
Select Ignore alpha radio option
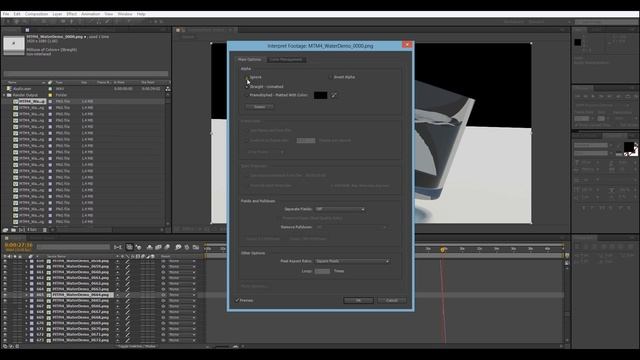point(247,77)
